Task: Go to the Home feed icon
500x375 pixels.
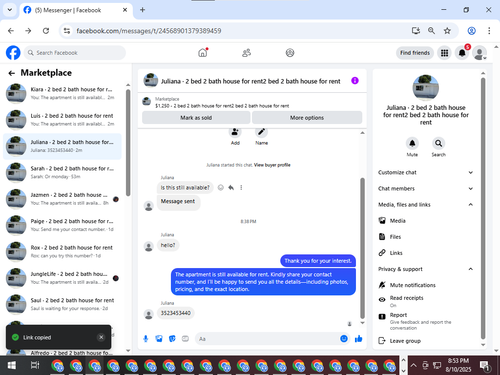Action: tap(203, 53)
